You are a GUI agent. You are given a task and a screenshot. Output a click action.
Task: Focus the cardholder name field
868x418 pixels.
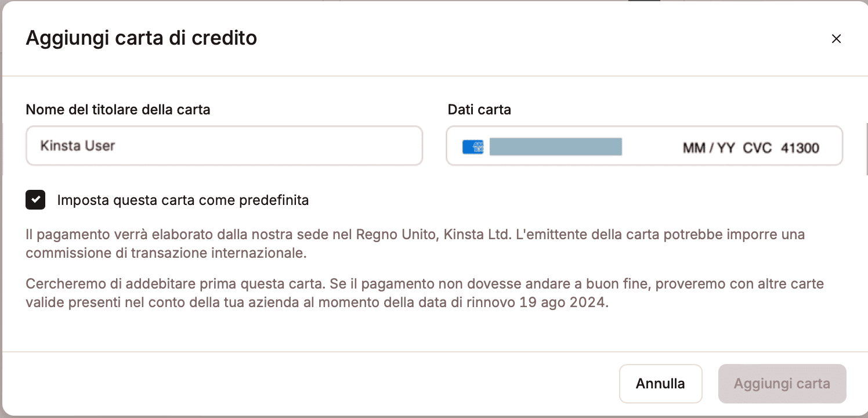(224, 146)
